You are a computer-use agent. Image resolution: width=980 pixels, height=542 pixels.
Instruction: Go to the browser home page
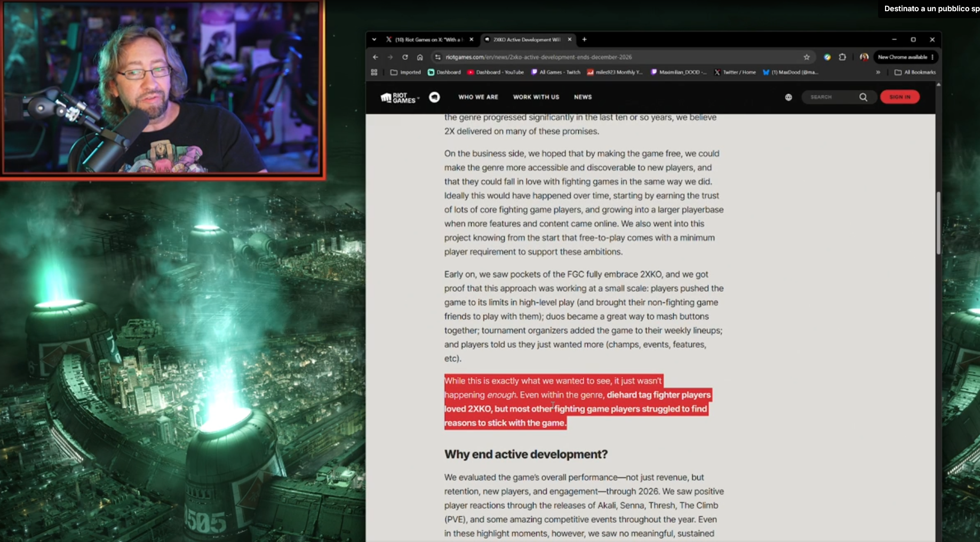(420, 57)
